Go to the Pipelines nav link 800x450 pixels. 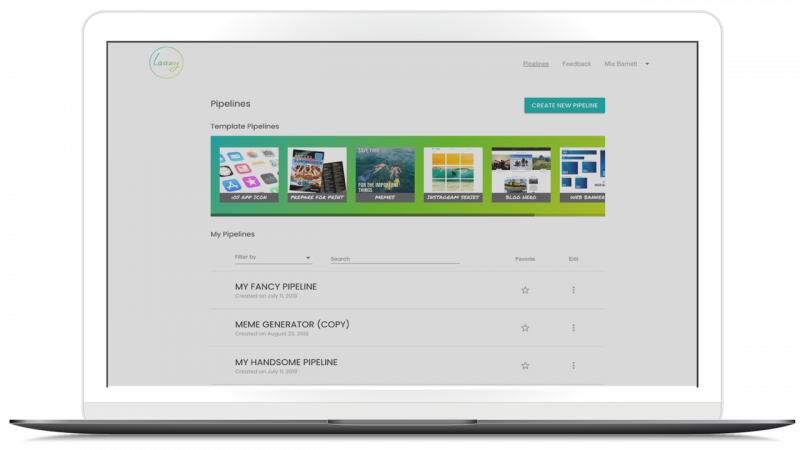(x=536, y=64)
